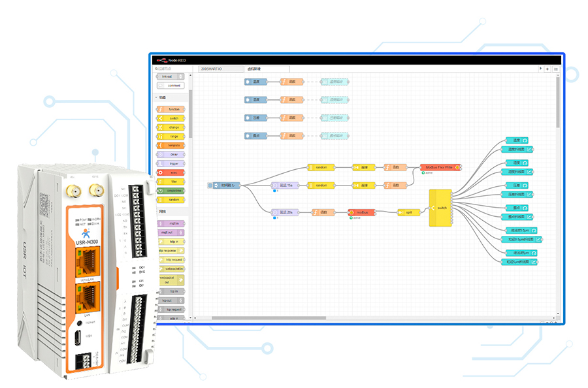Select the function node in the palette

point(171,110)
